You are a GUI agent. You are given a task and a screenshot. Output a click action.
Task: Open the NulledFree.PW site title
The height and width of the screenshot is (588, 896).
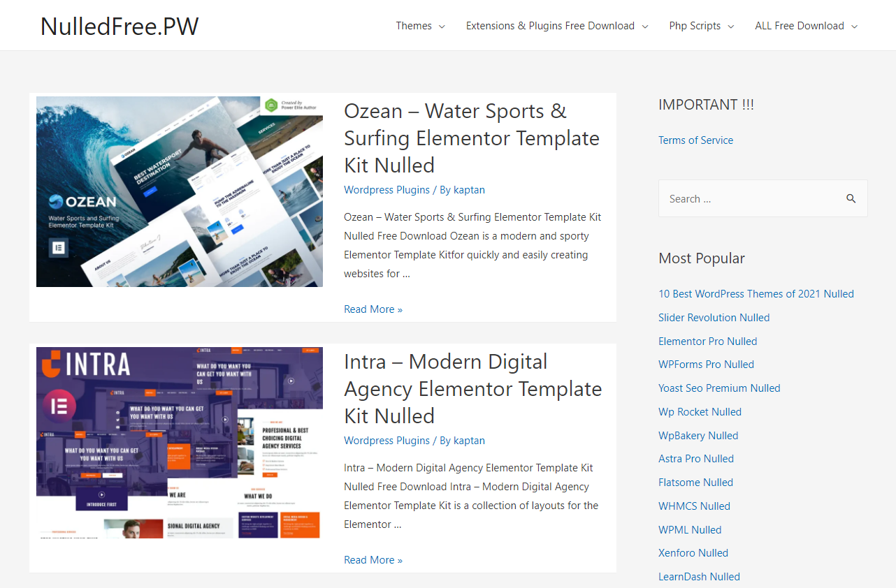click(120, 26)
